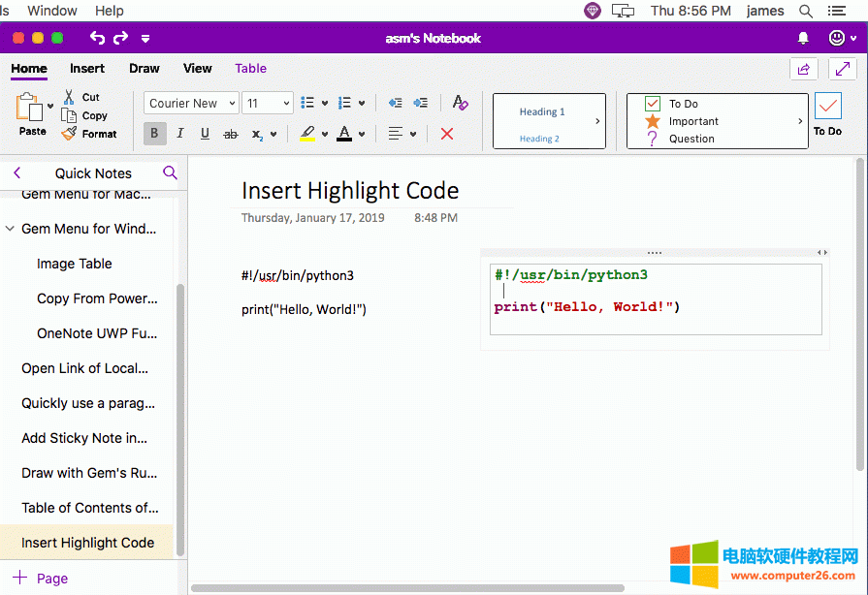Switch to the Insert tab
The height and width of the screenshot is (595, 868).
tap(87, 69)
